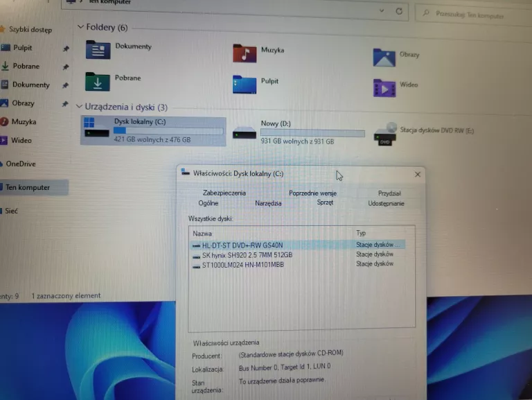The image size is (532, 400).
Task: Click '1 zaznaczony element' status text
Action: coord(66,296)
